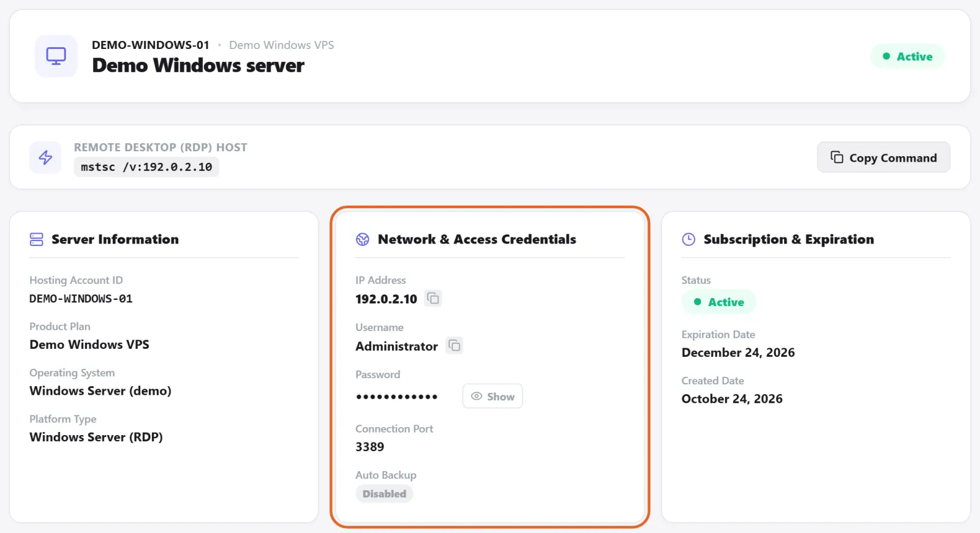Click the Subscription & Expiration heading
Screen dimensions: 980x533
click(789, 239)
